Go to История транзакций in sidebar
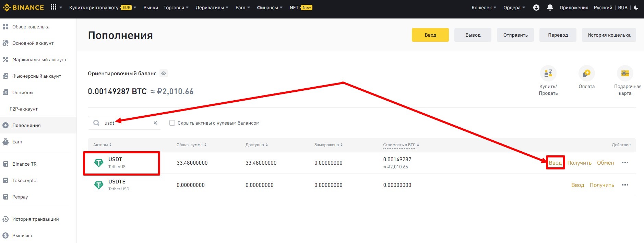Screen dimensions: 644x243 pyautogui.click(x=35, y=219)
